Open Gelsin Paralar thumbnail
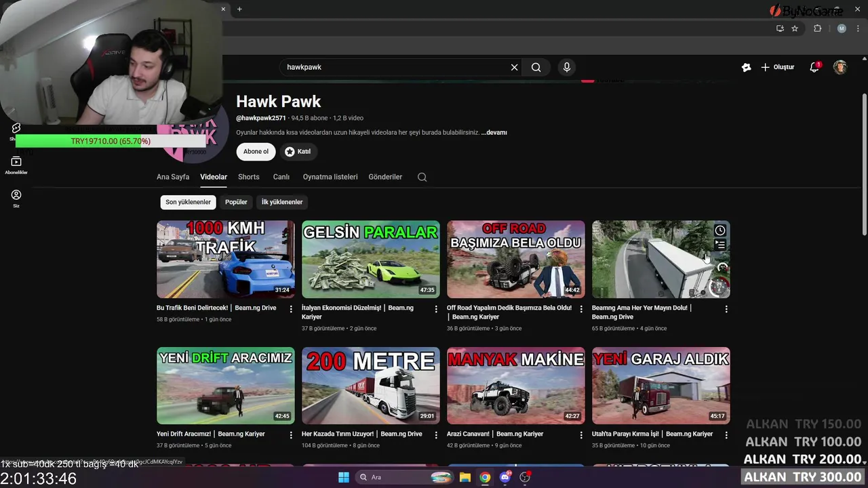868x488 pixels. [x=371, y=260]
